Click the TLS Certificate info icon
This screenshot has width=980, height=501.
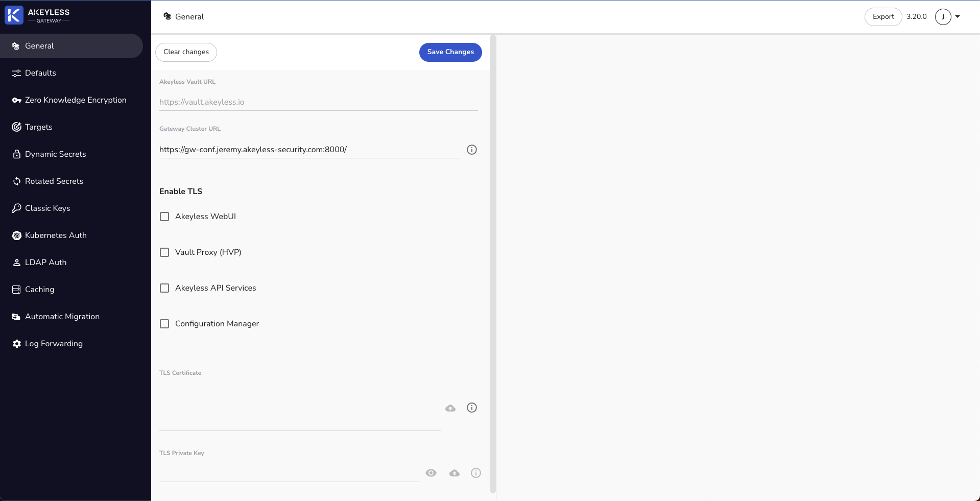(472, 408)
